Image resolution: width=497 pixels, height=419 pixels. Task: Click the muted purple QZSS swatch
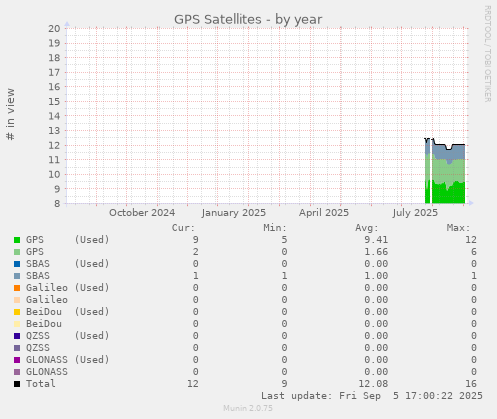(x=17, y=348)
